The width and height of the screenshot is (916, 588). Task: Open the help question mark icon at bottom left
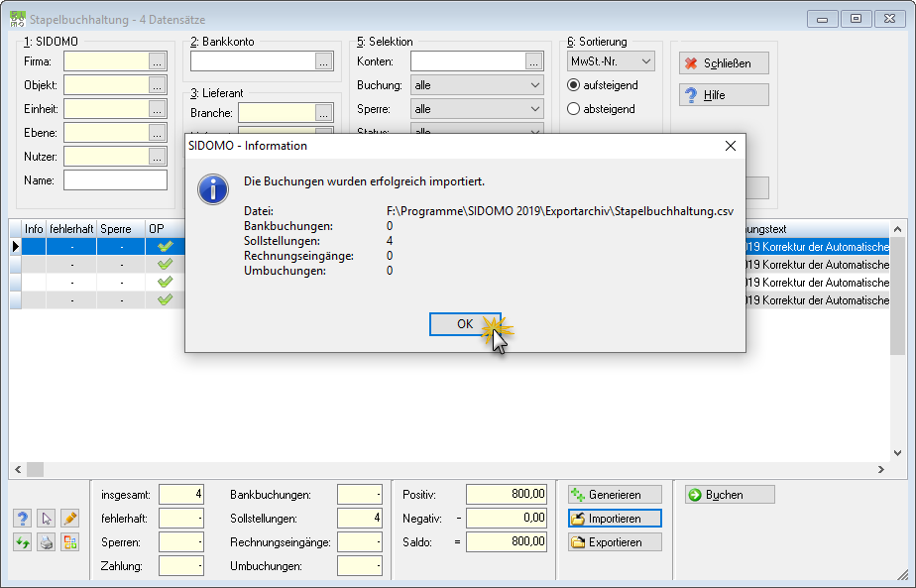coord(22,519)
